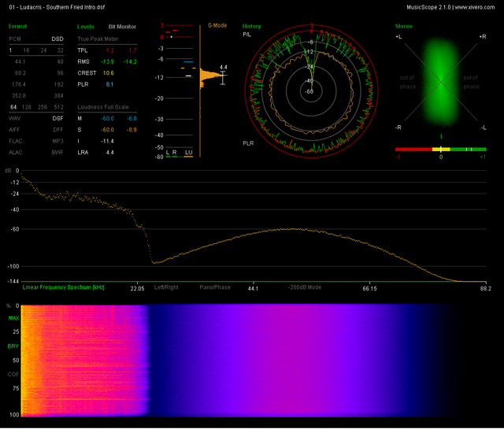Click the 1 bit depth value
Image resolution: width=504 pixels, height=429 pixels.
pos(10,50)
